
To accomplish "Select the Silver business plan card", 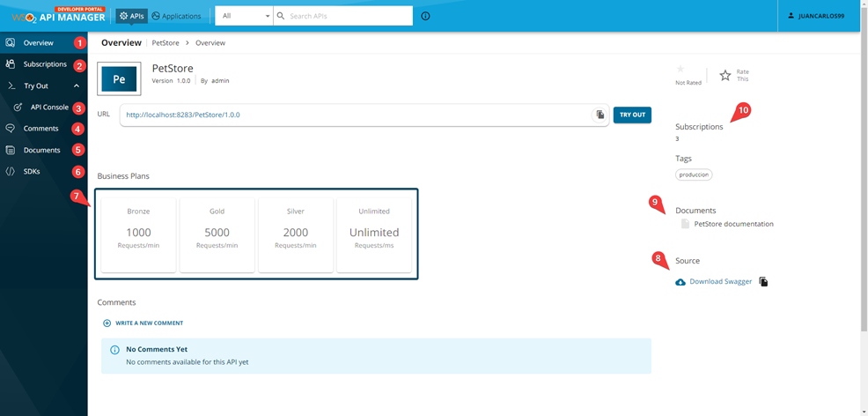I will tap(296, 234).
